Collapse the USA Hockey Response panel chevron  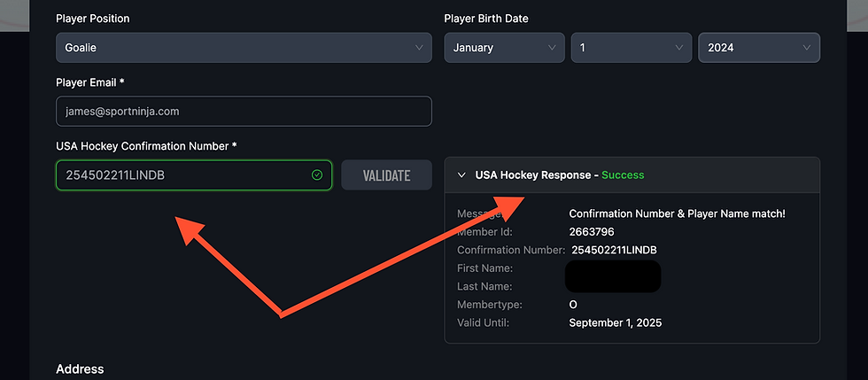[x=461, y=175]
